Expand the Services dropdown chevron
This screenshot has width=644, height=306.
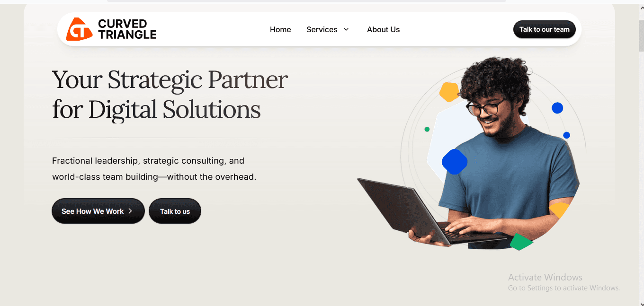(x=346, y=29)
